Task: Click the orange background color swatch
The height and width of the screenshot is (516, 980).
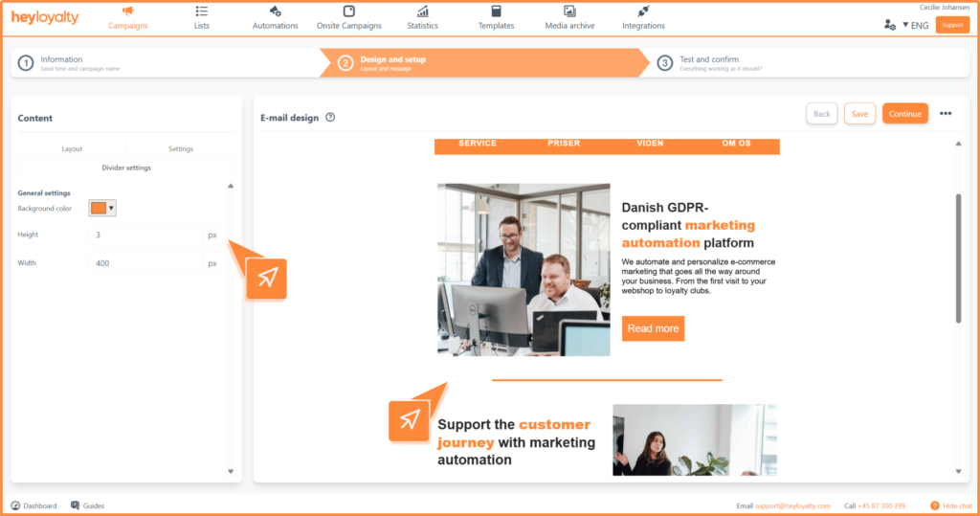Action: [x=98, y=208]
